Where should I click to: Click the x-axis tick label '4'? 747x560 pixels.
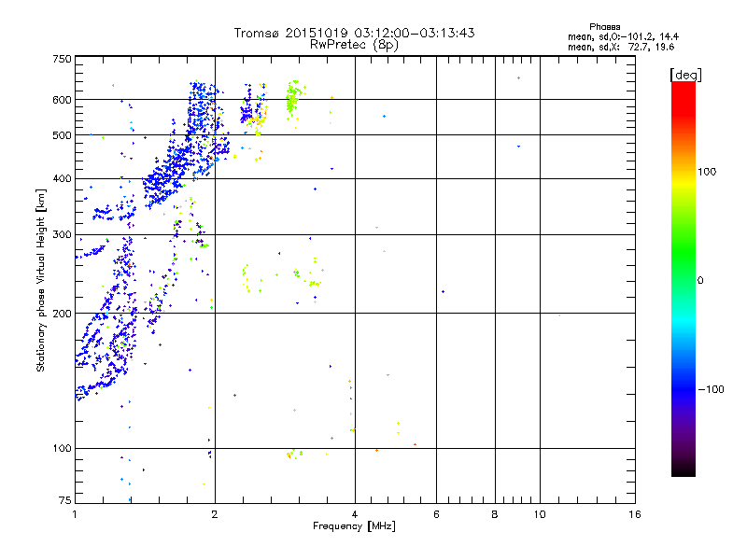355,514
